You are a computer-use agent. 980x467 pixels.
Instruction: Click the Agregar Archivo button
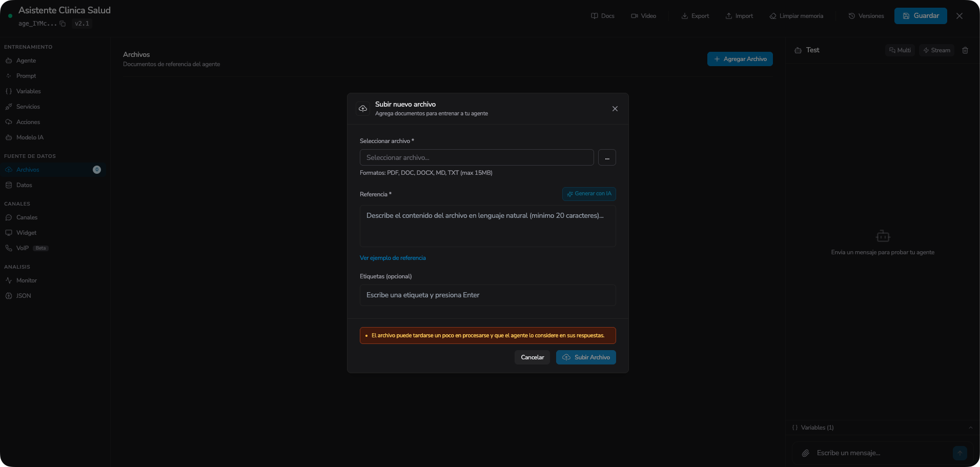coord(740,59)
